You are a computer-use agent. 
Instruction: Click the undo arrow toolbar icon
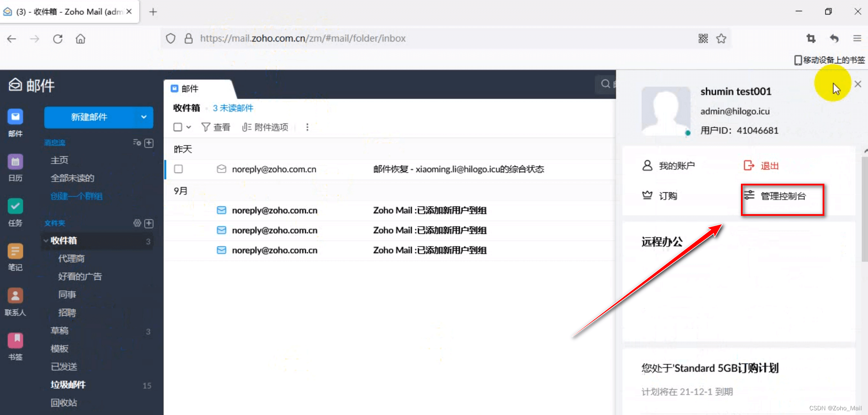tap(834, 39)
